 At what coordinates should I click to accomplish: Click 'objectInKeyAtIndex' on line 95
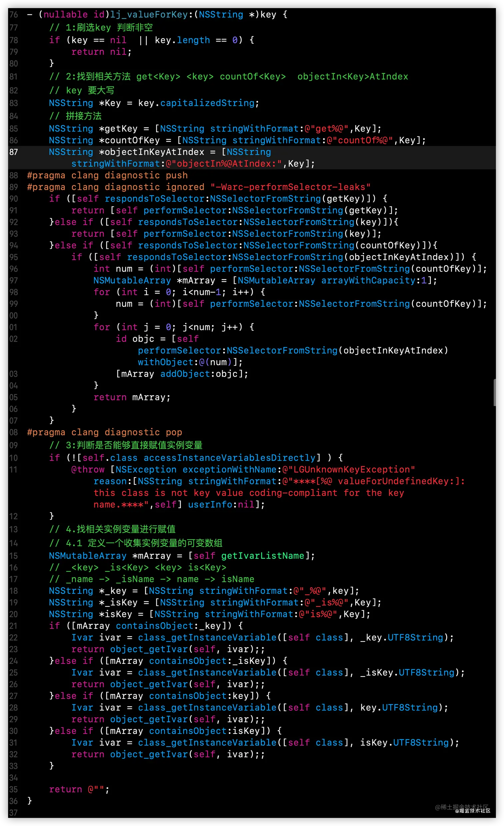click(x=399, y=257)
